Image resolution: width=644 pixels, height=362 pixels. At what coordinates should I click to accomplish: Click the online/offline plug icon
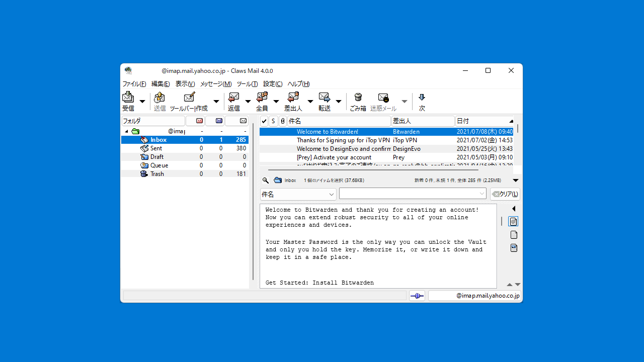(417, 296)
